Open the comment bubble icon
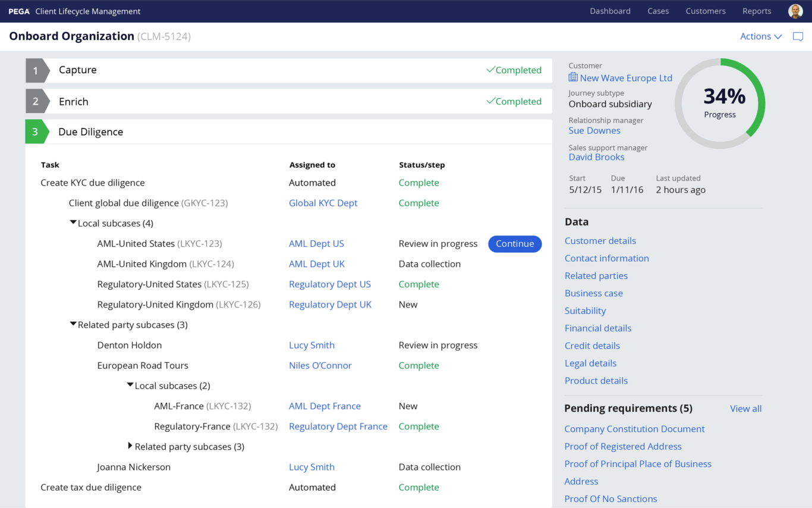The width and height of the screenshot is (812, 508). [798, 36]
